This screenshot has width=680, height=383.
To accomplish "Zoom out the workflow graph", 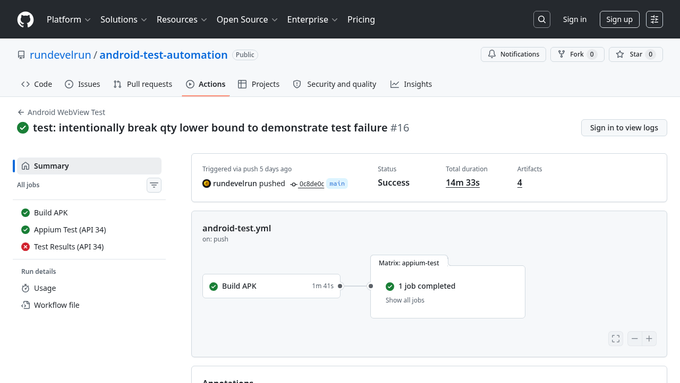I will point(634,339).
